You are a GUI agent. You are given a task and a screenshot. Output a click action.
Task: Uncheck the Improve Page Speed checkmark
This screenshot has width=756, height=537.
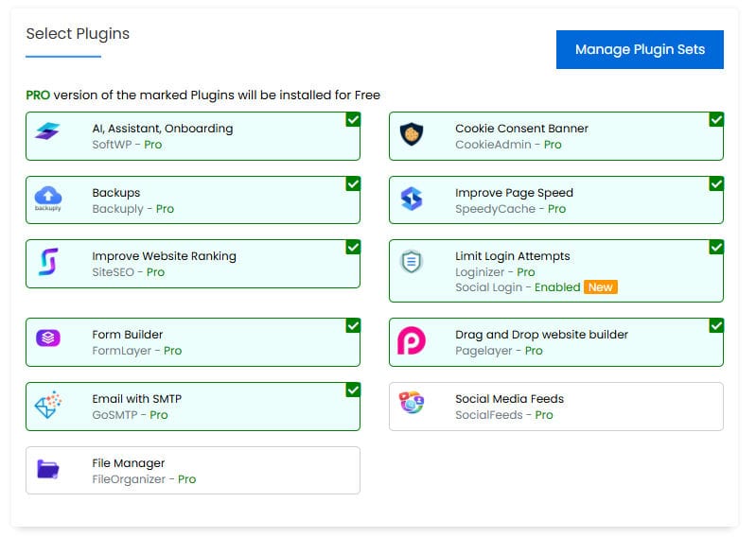tap(716, 183)
